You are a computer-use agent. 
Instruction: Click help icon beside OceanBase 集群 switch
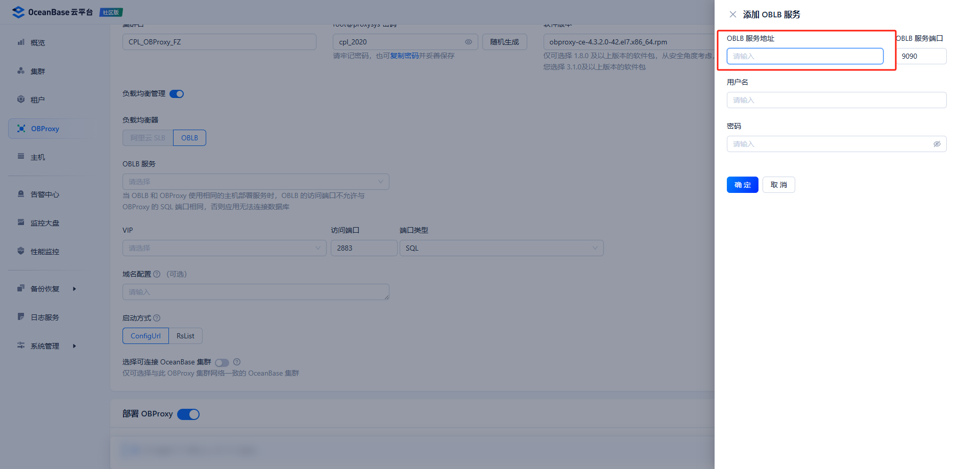tap(237, 362)
